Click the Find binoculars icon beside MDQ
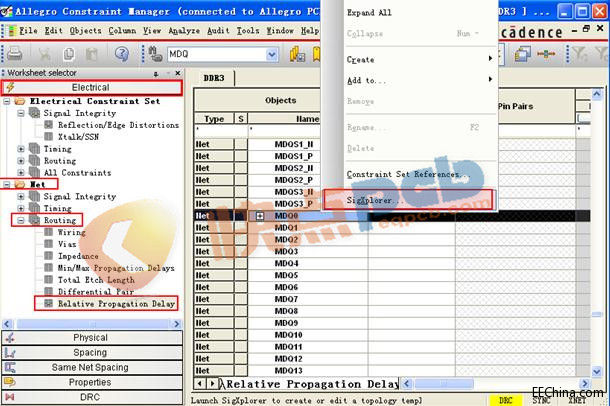 (x=155, y=54)
